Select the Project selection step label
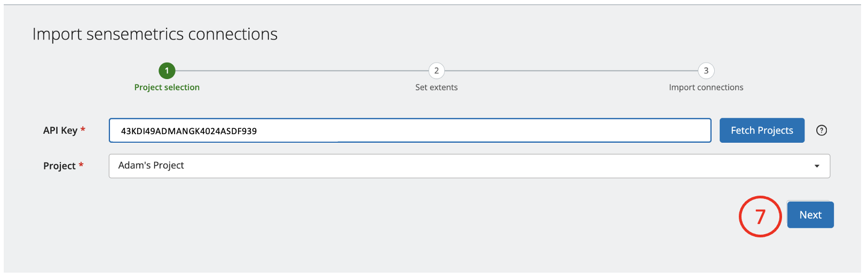The width and height of the screenshot is (868, 278). [x=167, y=87]
